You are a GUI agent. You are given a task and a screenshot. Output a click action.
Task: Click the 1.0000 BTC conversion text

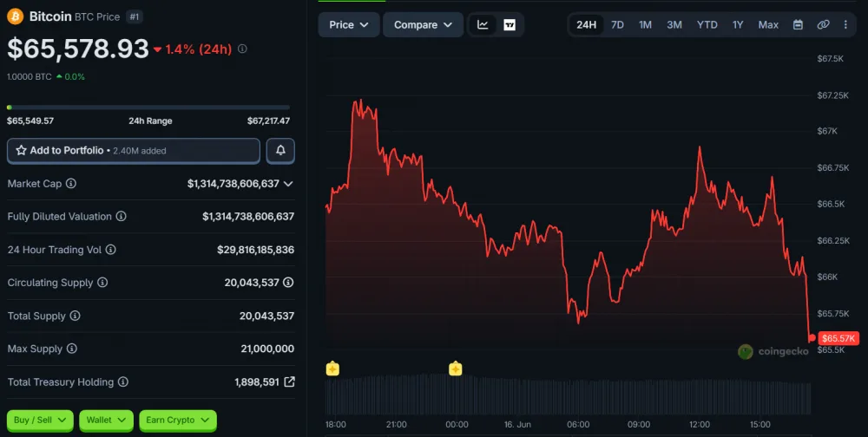coord(30,77)
